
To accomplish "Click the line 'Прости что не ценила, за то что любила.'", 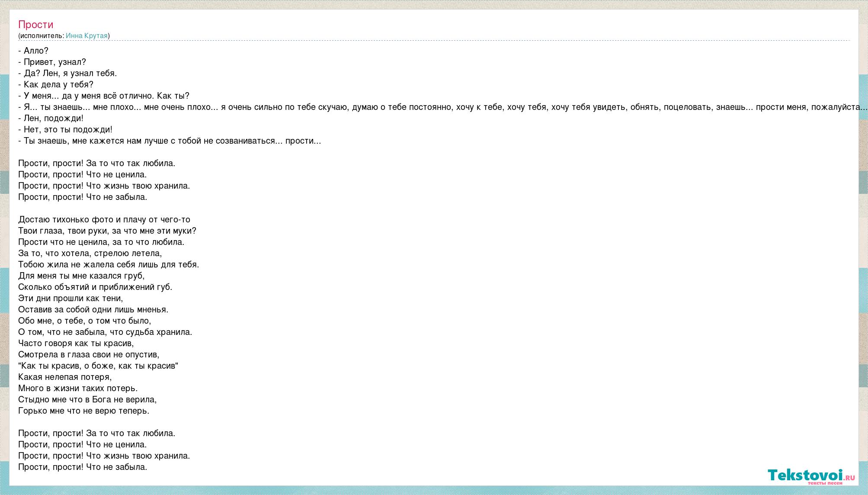I will [101, 242].
